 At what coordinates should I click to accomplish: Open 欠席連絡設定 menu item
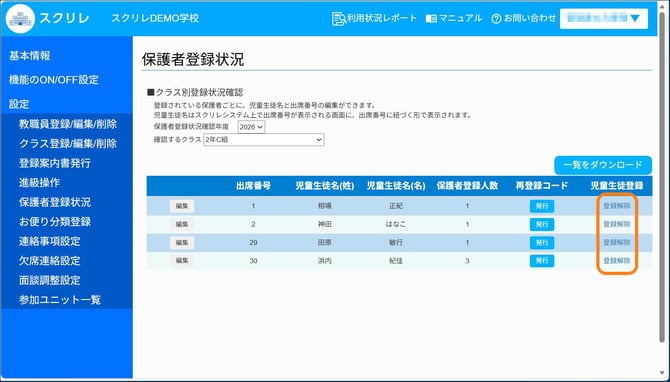coord(50,261)
